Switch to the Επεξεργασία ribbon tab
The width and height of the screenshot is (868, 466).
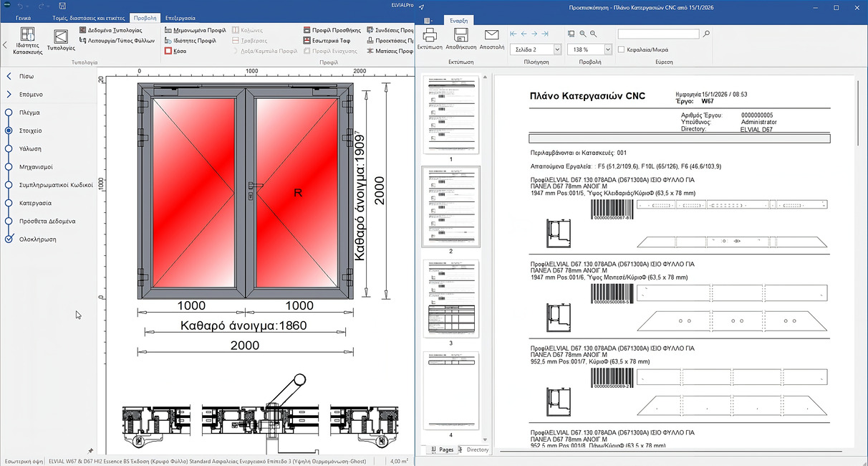coord(182,16)
